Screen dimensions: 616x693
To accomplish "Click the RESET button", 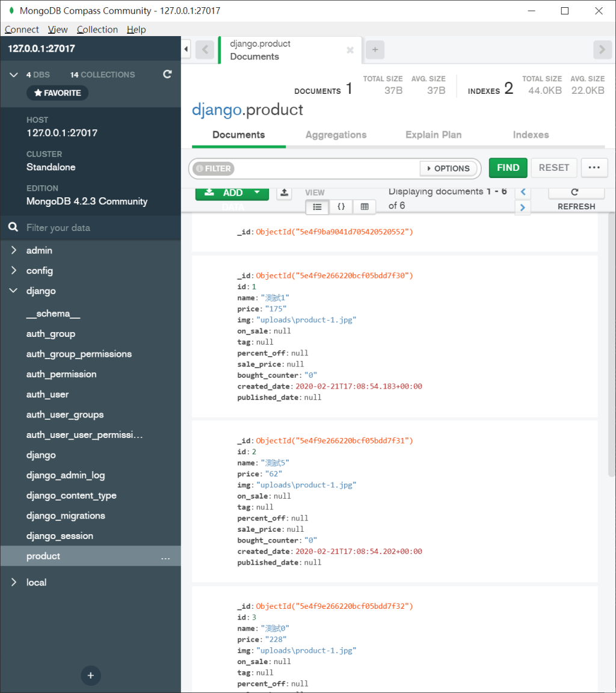I will (553, 168).
